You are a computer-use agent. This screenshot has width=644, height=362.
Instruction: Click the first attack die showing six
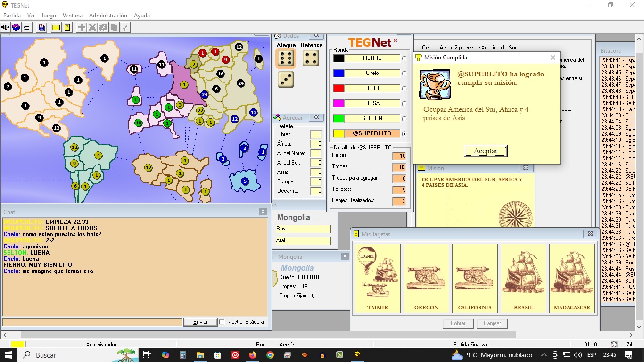click(285, 59)
